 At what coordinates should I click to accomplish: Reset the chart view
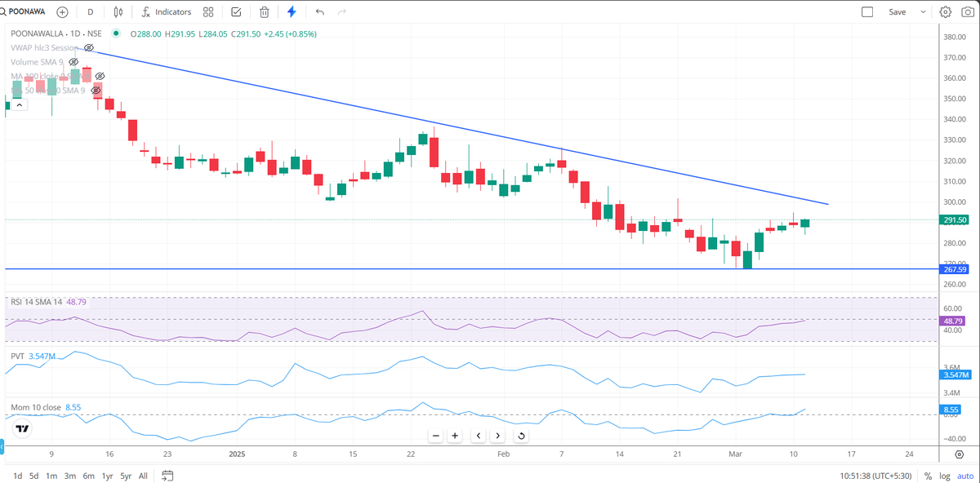[521, 436]
